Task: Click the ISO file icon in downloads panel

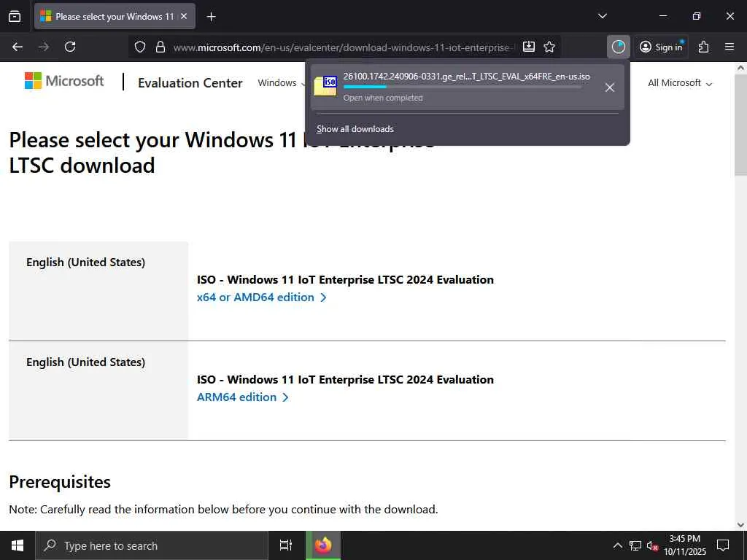Action: click(x=325, y=86)
